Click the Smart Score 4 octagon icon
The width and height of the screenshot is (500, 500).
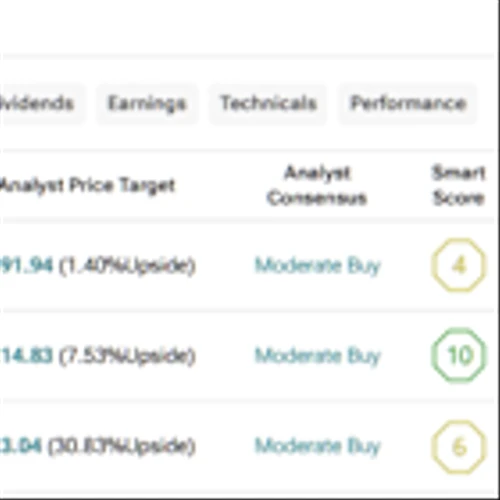(x=459, y=265)
